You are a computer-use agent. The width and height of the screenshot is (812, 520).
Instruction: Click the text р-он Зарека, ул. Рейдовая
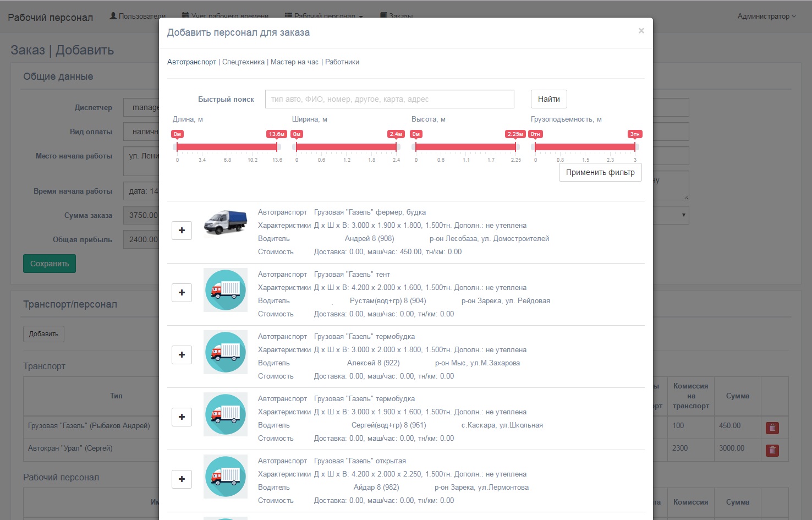pyautogui.click(x=506, y=301)
